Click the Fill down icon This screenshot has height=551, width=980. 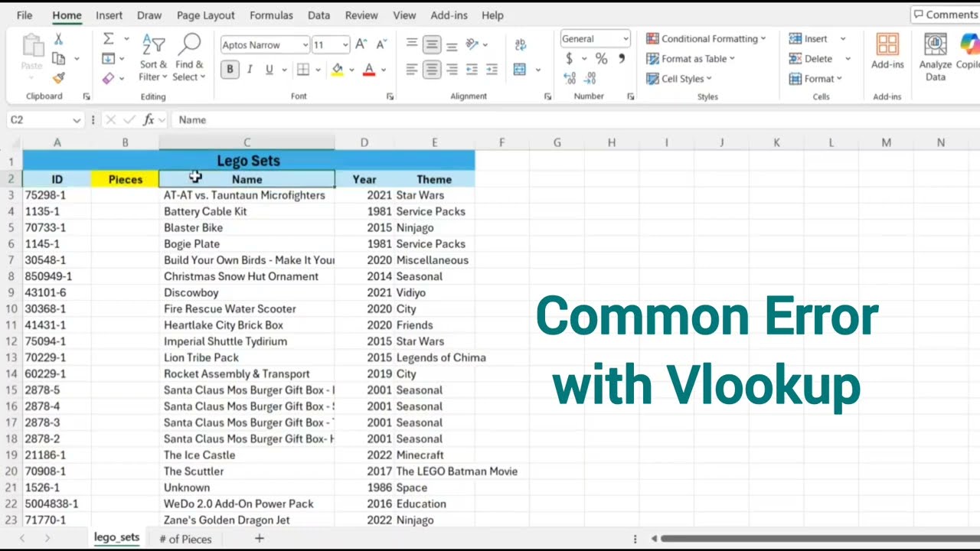click(108, 59)
